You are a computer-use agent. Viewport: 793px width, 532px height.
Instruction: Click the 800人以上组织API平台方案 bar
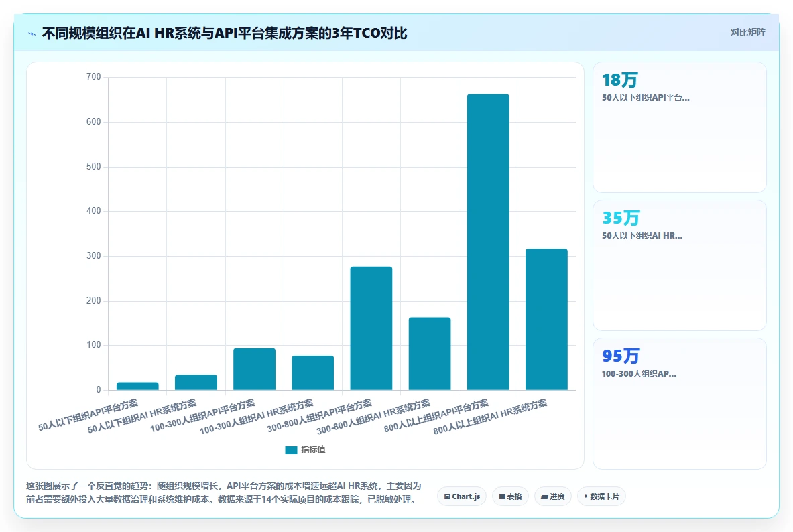click(x=488, y=242)
